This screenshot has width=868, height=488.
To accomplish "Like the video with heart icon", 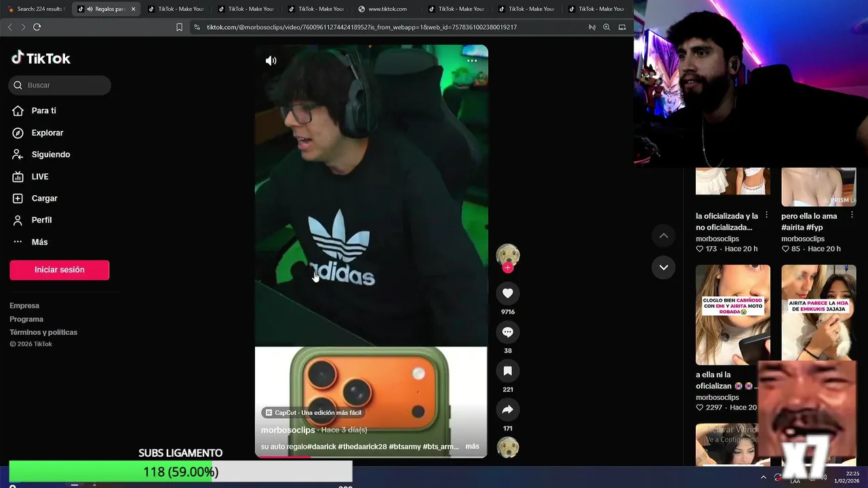I will click(x=508, y=293).
